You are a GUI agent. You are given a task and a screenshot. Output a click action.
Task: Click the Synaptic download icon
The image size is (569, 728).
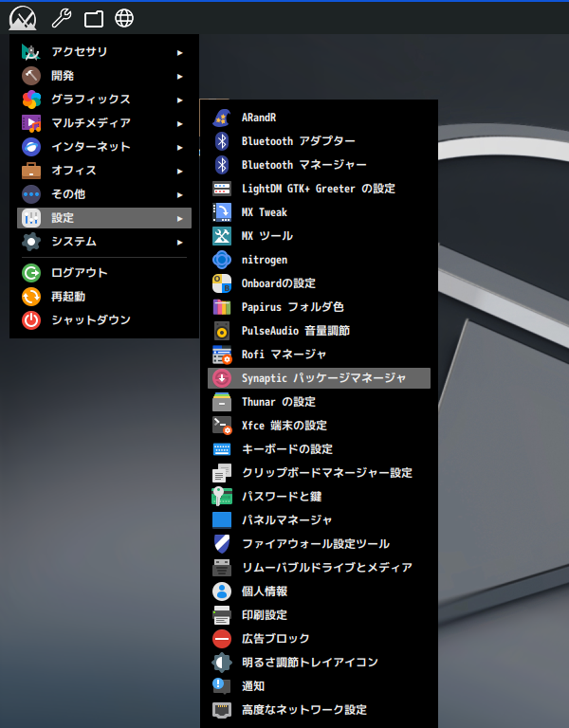[x=222, y=378]
